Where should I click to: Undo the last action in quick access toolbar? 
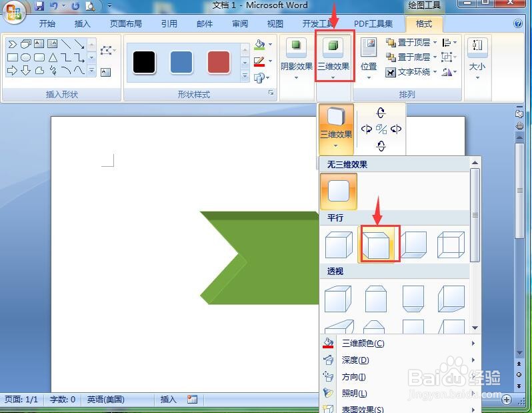54,6
